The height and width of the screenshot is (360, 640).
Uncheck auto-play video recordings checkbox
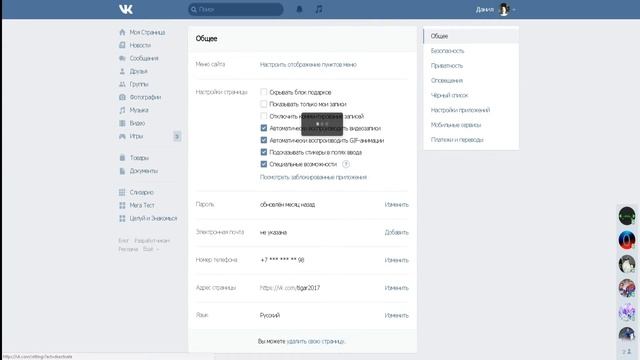click(x=264, y=128)
